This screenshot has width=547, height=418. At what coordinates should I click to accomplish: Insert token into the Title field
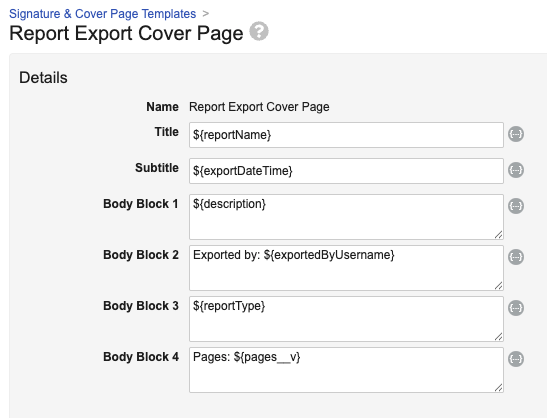coord(516,134)
